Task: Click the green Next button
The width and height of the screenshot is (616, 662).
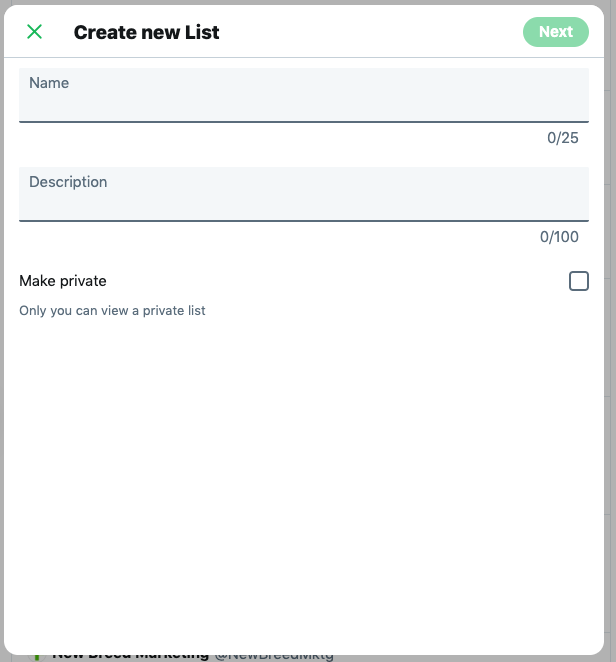Action: (x=555, y=32)
